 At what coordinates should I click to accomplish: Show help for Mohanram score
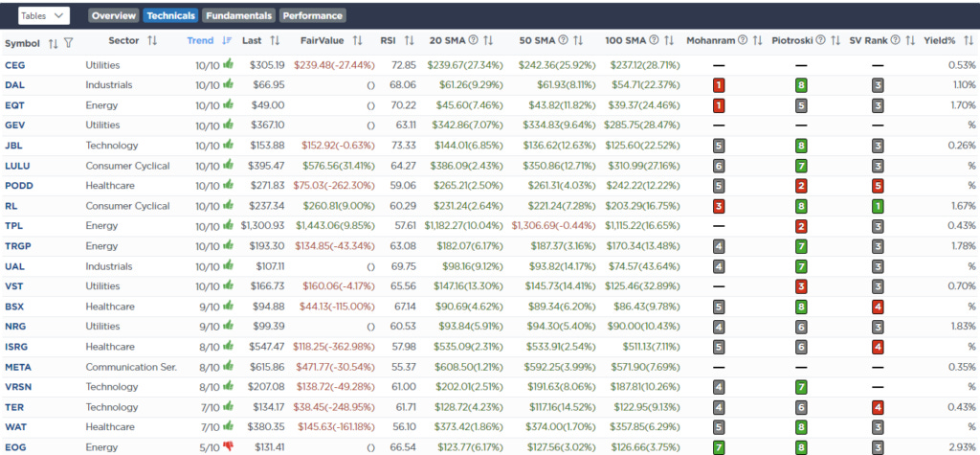[x=743, y=40]
